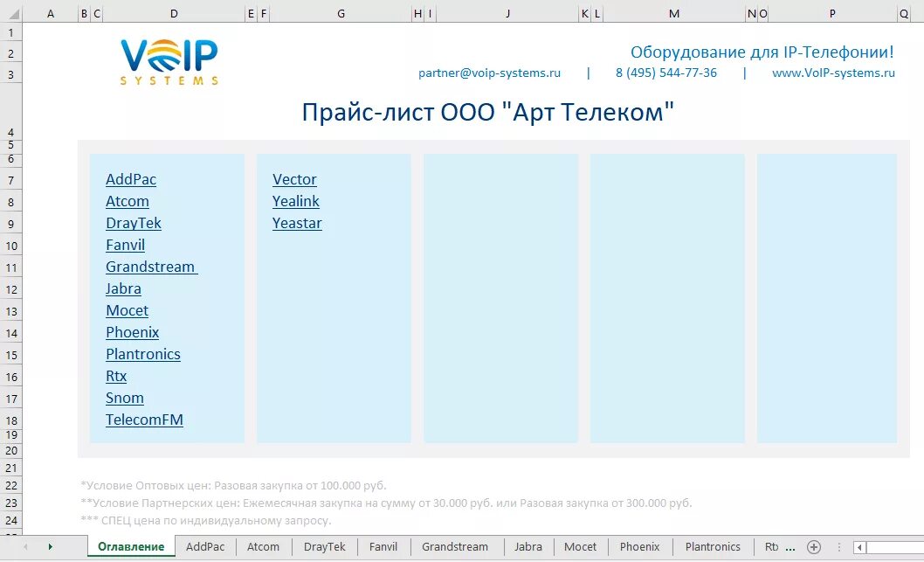Click the СПЕЦ цена note

tap(205, 521)
